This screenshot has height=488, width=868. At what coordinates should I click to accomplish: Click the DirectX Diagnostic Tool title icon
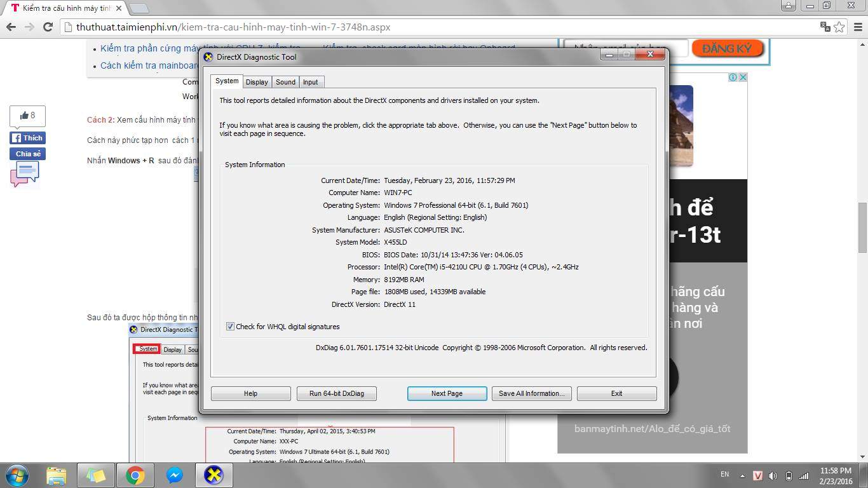tap(208, 57)
